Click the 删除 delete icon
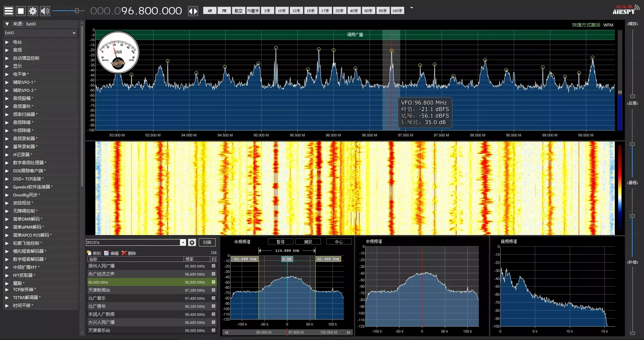Image resolution: width=644 pixels, height=340 pixels. (124, 253)
